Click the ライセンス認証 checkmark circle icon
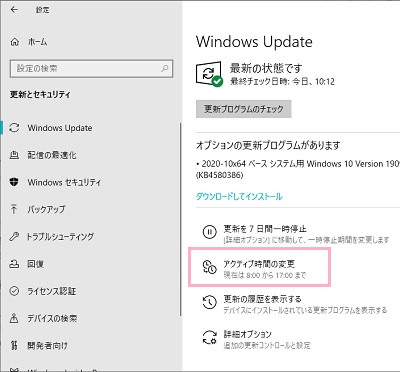The image size is (400, 372). pyautogui.click(x=14, y=291)
